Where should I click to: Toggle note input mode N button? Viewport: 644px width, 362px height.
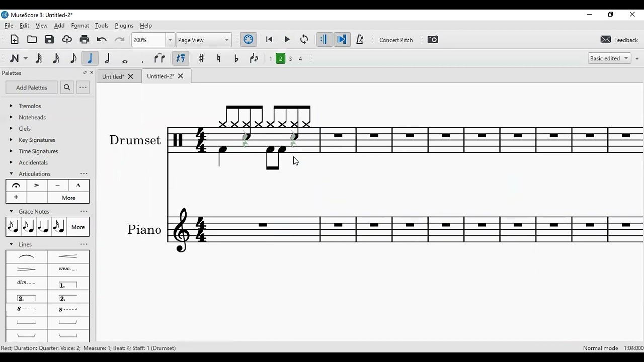15,58
